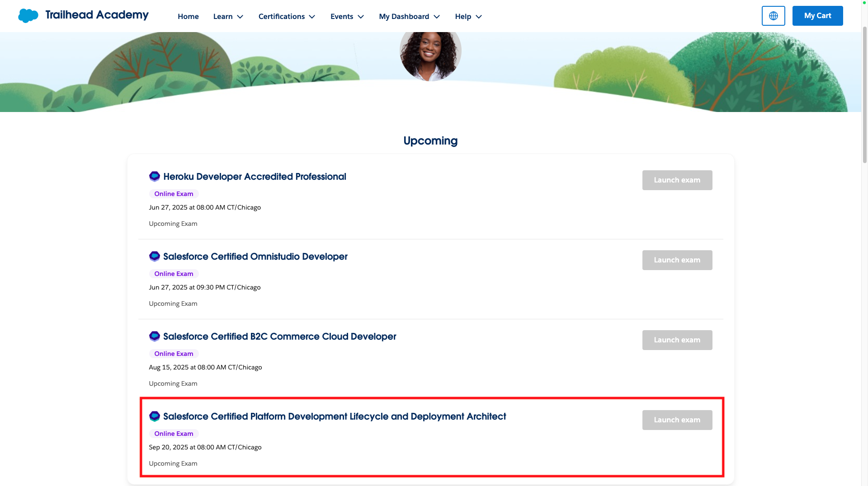868x486 pixels.
Task: Click Online Exam tag under Platform Development Lifecycle
Action: pos(174,434)
